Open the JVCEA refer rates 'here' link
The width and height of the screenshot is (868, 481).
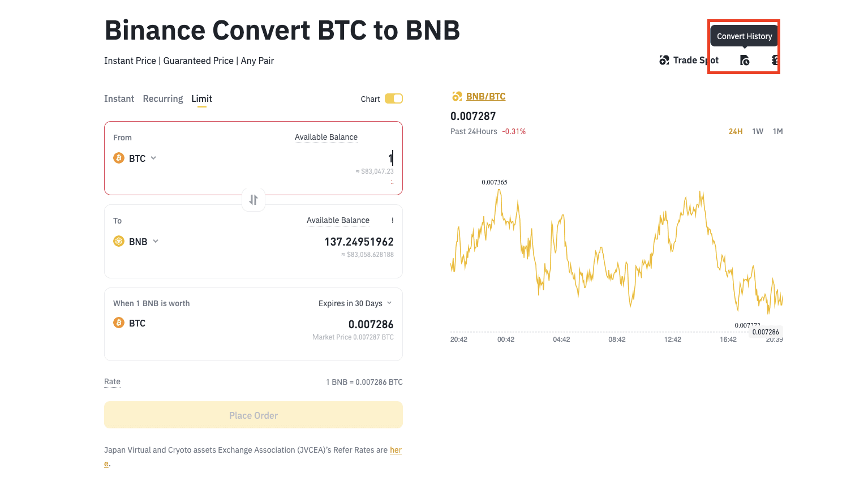click(x=396, y=450)
